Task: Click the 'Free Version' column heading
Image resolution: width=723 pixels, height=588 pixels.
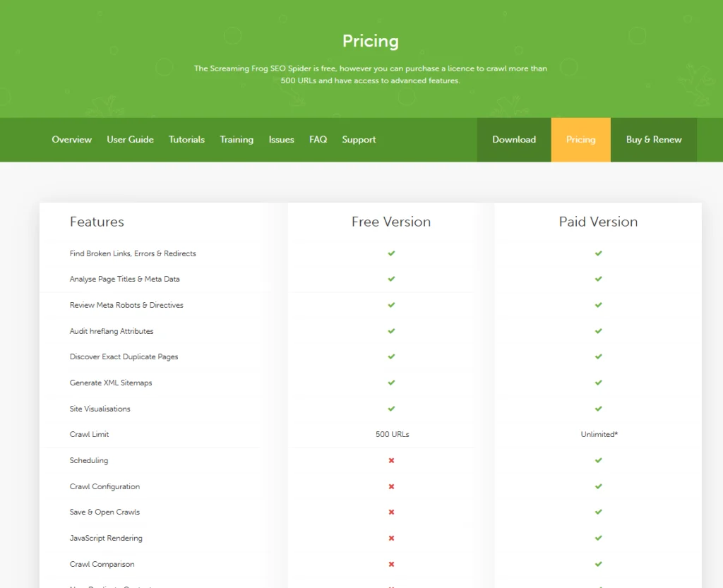Action: (391, 222)
